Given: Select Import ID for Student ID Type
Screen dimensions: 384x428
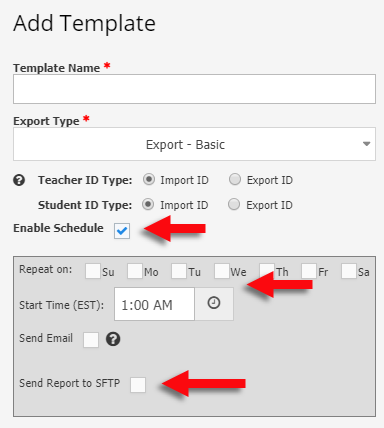Looking at the screenshot, I should pos(148,204).
